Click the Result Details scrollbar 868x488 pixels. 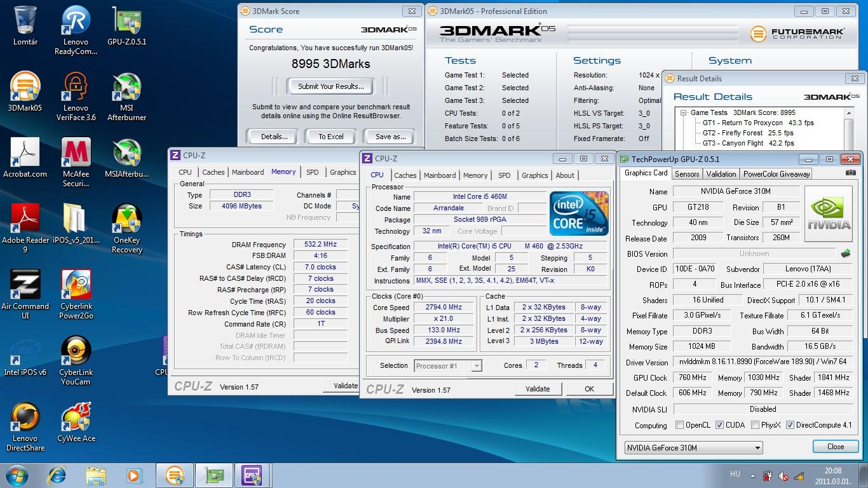[x=849, y=128]
